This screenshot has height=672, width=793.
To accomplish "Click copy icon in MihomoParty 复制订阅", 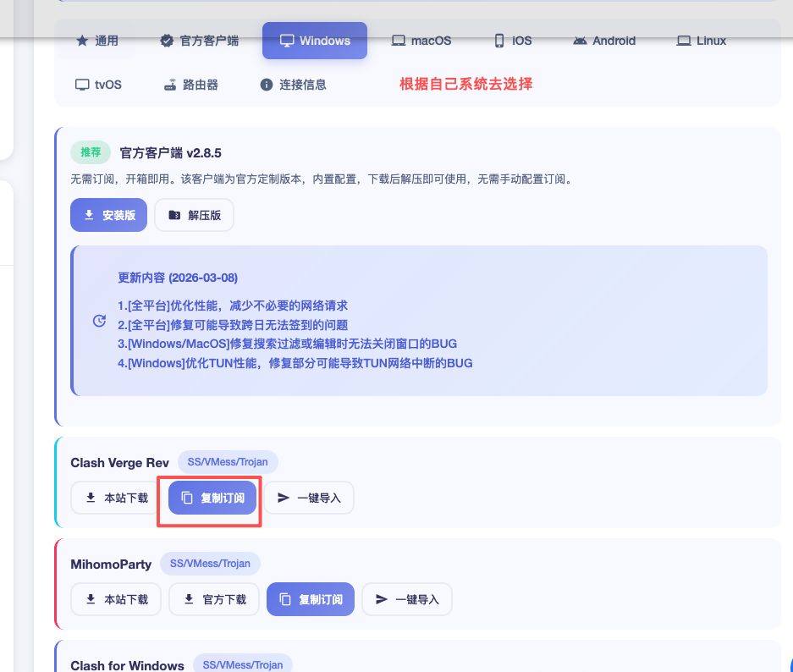I will tap(285, 599).
